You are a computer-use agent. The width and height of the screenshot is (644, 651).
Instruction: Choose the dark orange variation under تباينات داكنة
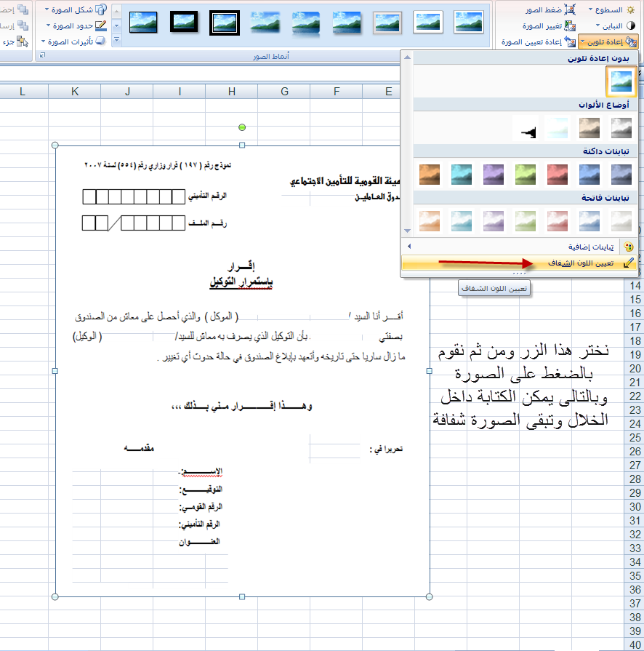(x=430, y=175)
